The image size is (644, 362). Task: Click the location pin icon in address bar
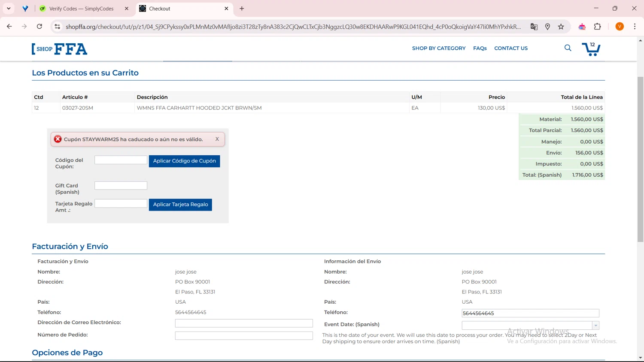coord(547,27)
